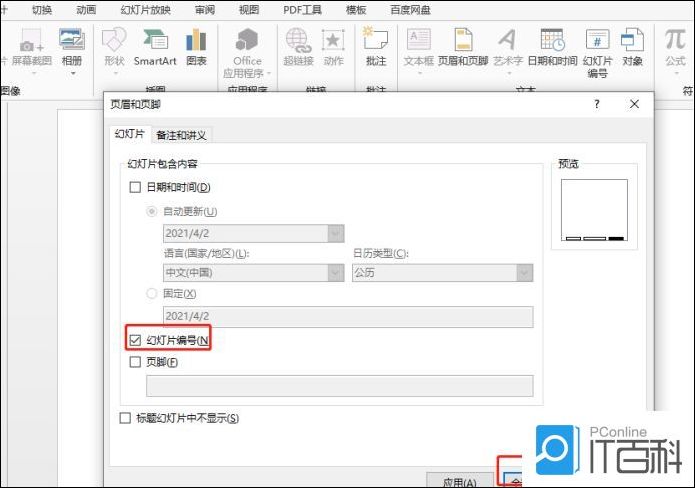The width and height of the screenshot is (695, 488).
Task: Open the PDF工具 ribbon tab
Action: (x=302, y=10)
